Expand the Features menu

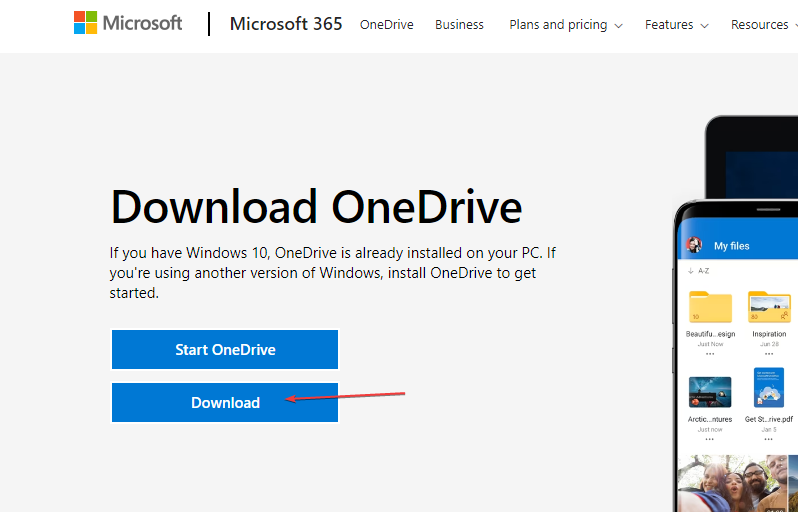[x=676, y=24]
